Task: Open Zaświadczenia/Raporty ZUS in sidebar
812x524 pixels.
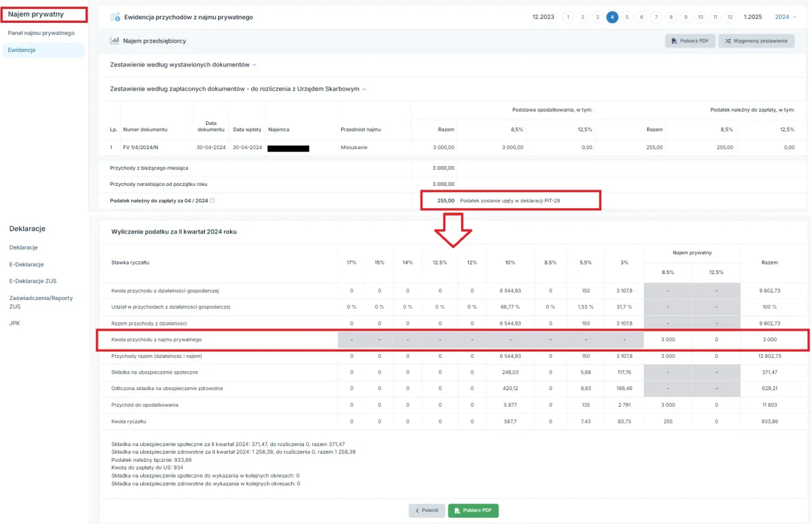Action: point(41,302)
